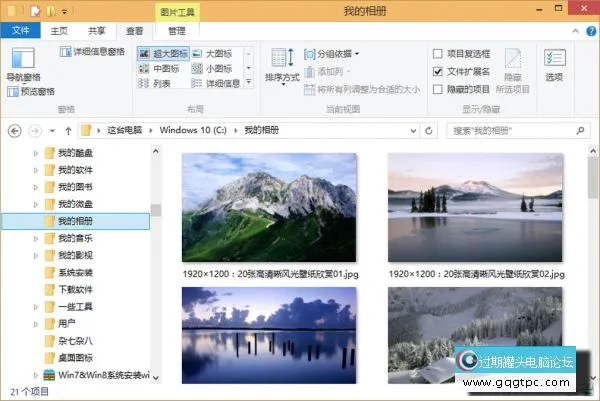Image resolution: width=600 pixels, height=401 pixels.
Task: Click the 图片工具 Picture Tools tab
Action: [x=177, y=12]
